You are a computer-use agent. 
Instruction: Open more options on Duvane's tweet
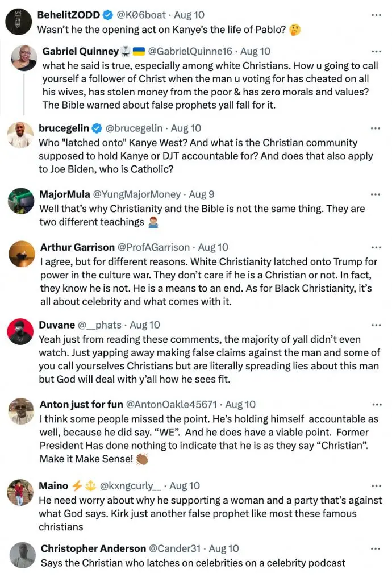click(x=376, y=325)
